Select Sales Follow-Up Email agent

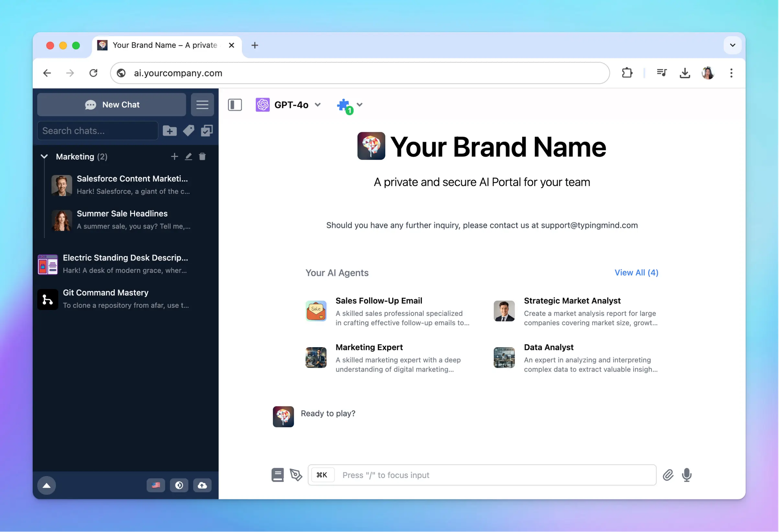point(388,311)
